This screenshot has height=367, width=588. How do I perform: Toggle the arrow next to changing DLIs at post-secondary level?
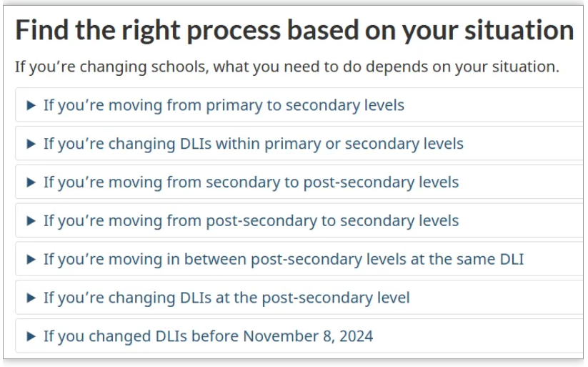pyautogui.click(x=31, y=298)
